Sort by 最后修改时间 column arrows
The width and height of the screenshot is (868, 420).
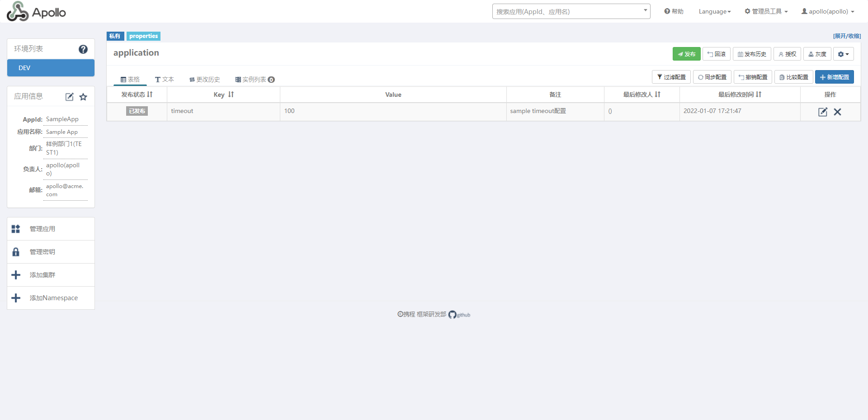tap(759, 94)
